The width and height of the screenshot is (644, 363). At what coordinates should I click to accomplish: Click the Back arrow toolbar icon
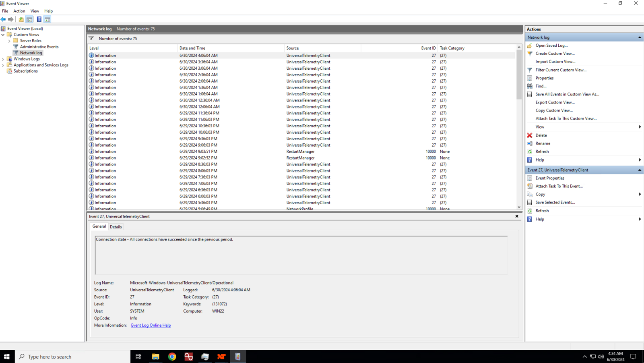pyautogui.click(x=4, y=19)
